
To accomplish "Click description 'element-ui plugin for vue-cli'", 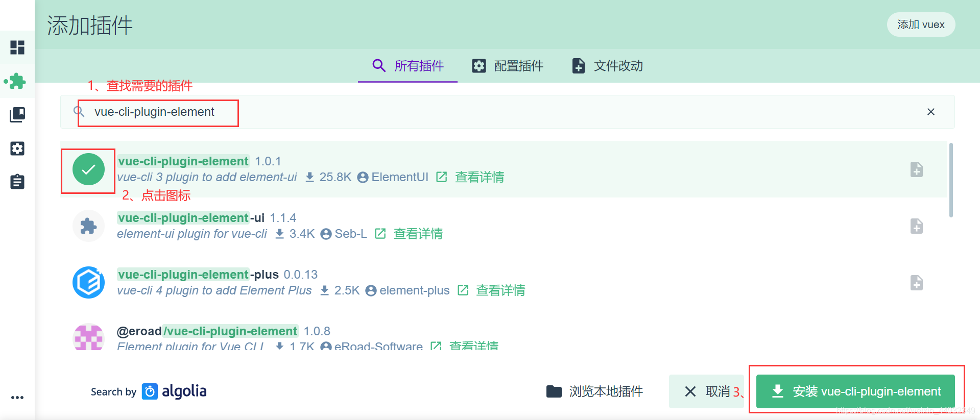I will (x=192, y=234).
